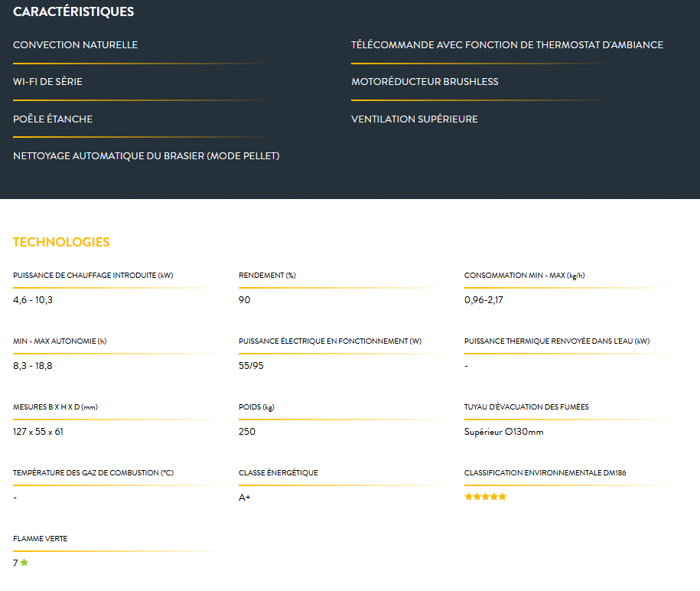Click NETTOYAGE AUTOMATIQUE DU BRASIER feature
The height and width of the screenshot is (591, 700).
[x=146, y=156]
